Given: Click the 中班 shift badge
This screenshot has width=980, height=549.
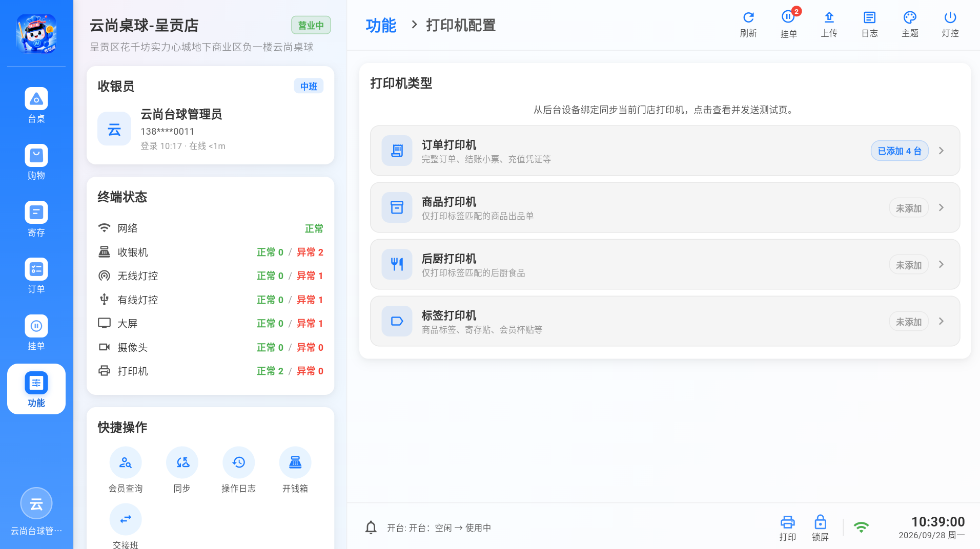Looking at the screenshot, I should coord(309,86).
